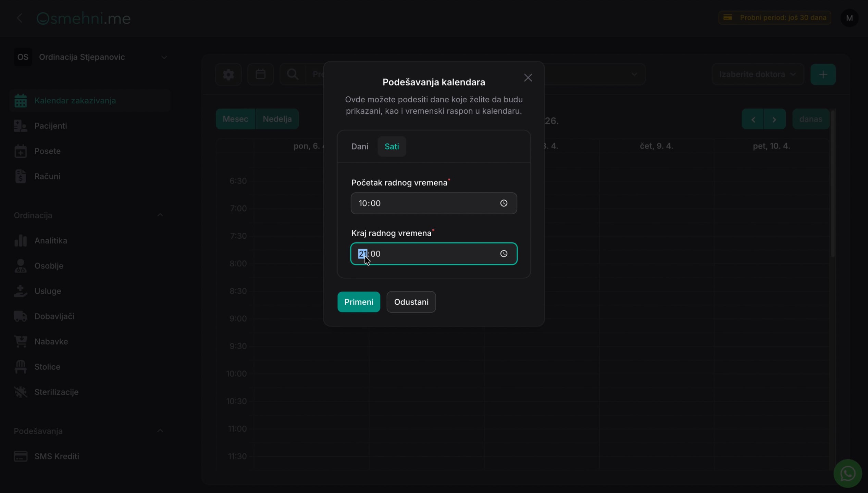Select the Sati tab
Viewport: 868px width, 493px height.
coord(392,147)
